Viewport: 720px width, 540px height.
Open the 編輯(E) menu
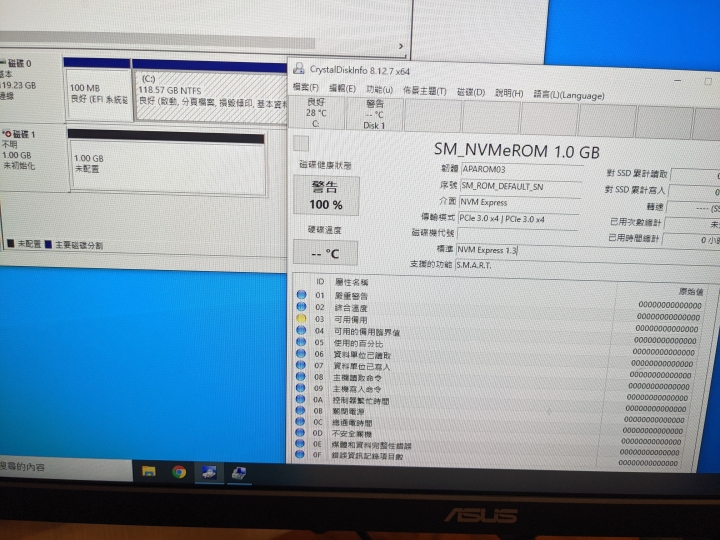point(342,88)
